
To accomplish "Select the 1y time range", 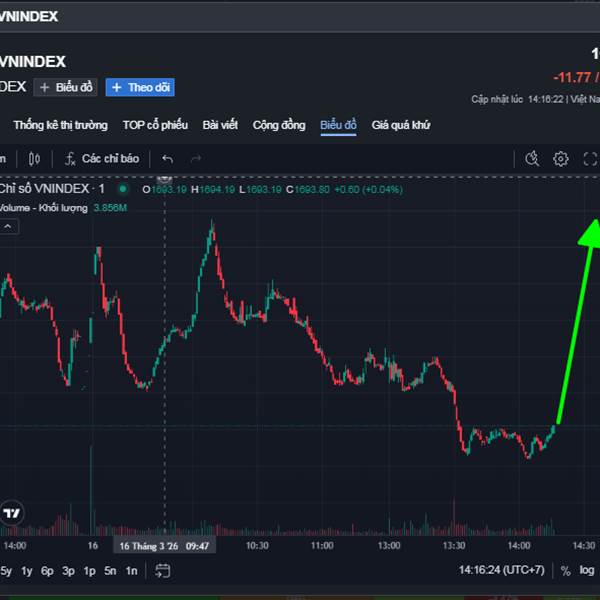I will coord(26,571).
